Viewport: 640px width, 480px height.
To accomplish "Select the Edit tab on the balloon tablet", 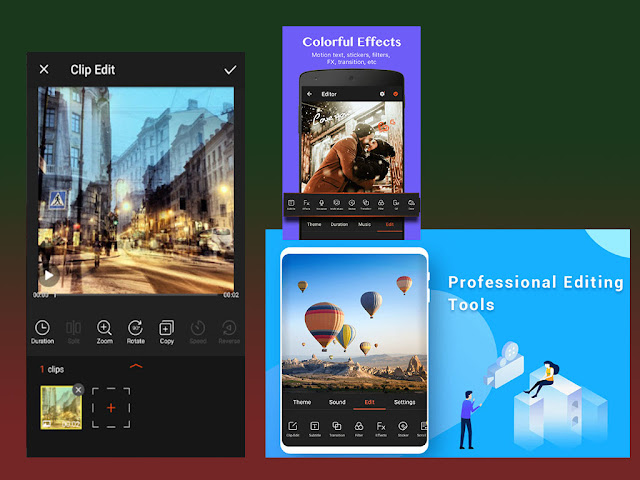I will (369, 402).
